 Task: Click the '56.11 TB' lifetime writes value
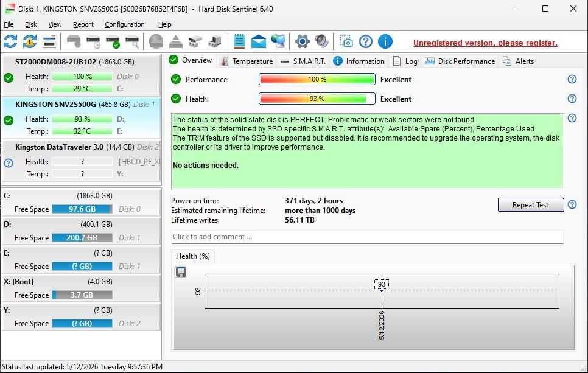[299, 220]
